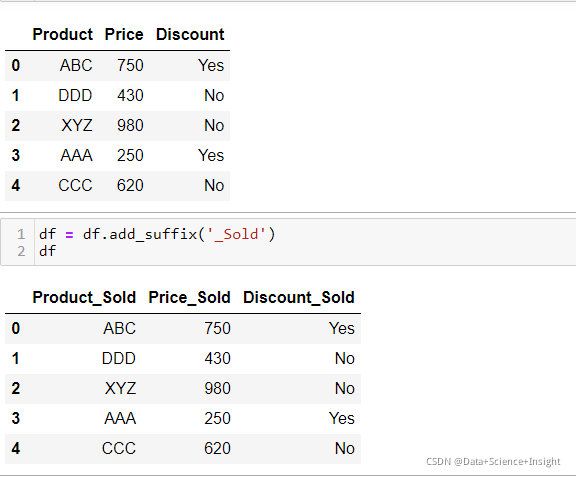Click inside the add_suffix code cell
The image size is (576, 477).
click(305, 242)
